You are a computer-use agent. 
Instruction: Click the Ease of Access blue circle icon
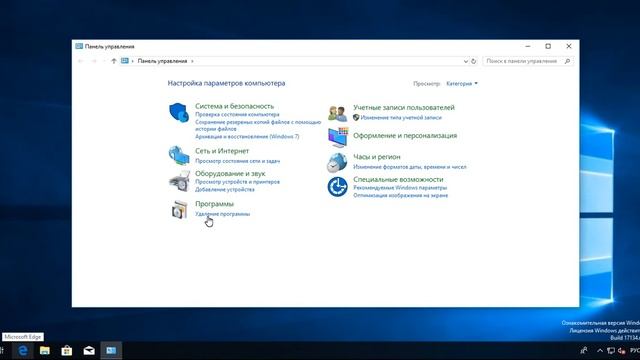(338, 187)
